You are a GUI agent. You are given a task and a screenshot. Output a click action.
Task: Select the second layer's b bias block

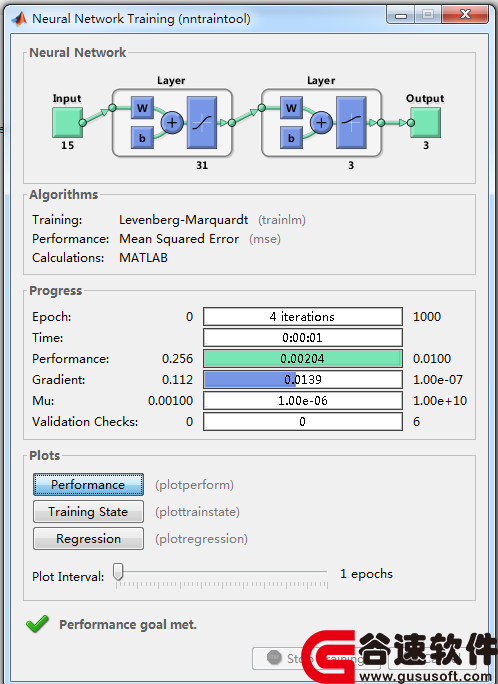[x=291, y=138]
